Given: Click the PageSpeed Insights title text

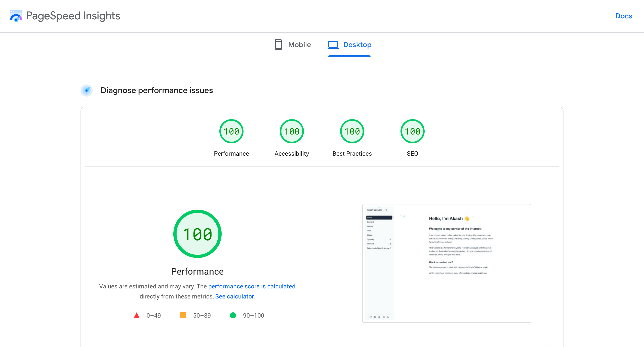Looking at the screenshot, I should 73,16.
